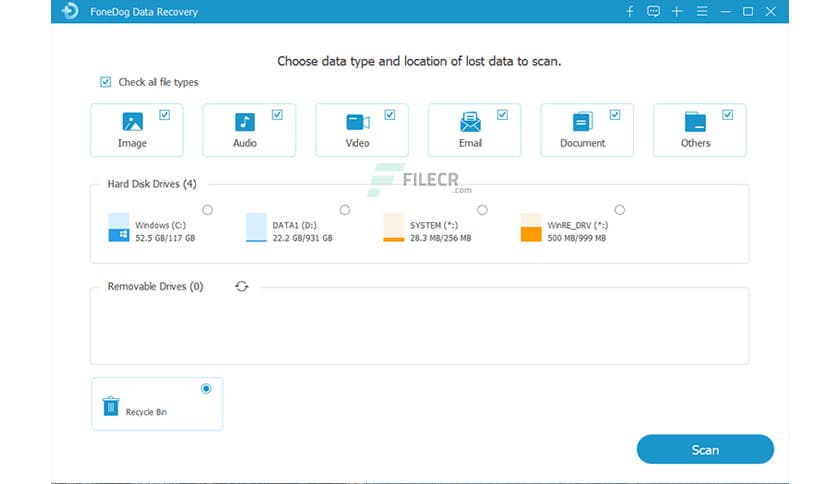This screenshot has height=484, width=836.
Task: Open the Facebook share icon
Action: (630, 11)
